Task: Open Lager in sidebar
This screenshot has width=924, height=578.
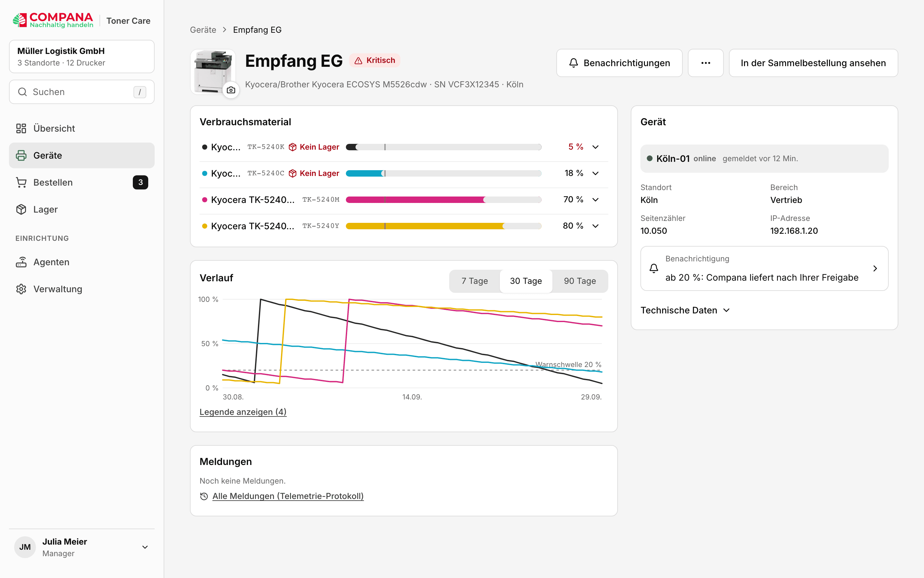Action: point(82,209)
